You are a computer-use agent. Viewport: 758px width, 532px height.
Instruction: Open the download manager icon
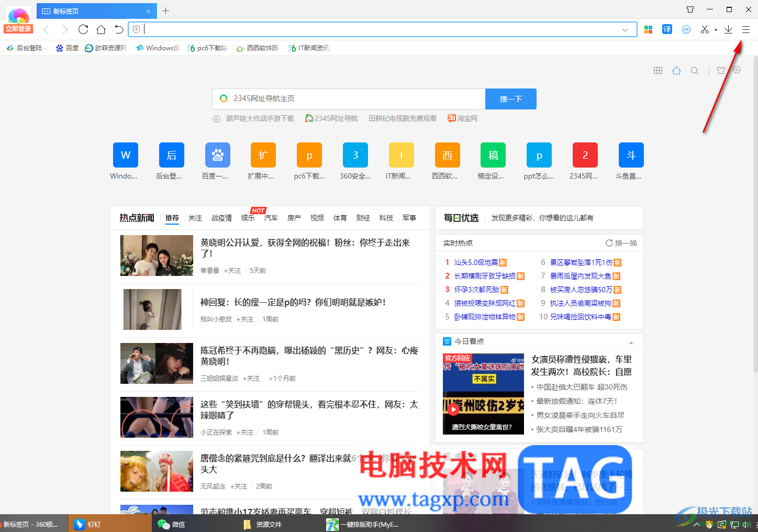coord(728,29)
